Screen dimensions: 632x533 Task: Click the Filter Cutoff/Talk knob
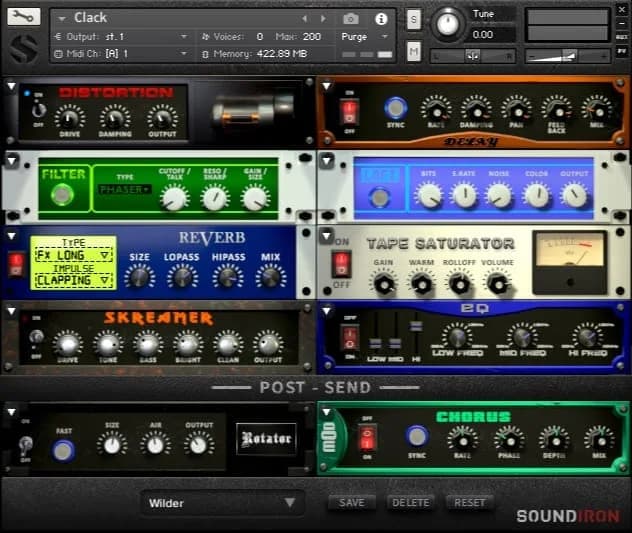175,198
